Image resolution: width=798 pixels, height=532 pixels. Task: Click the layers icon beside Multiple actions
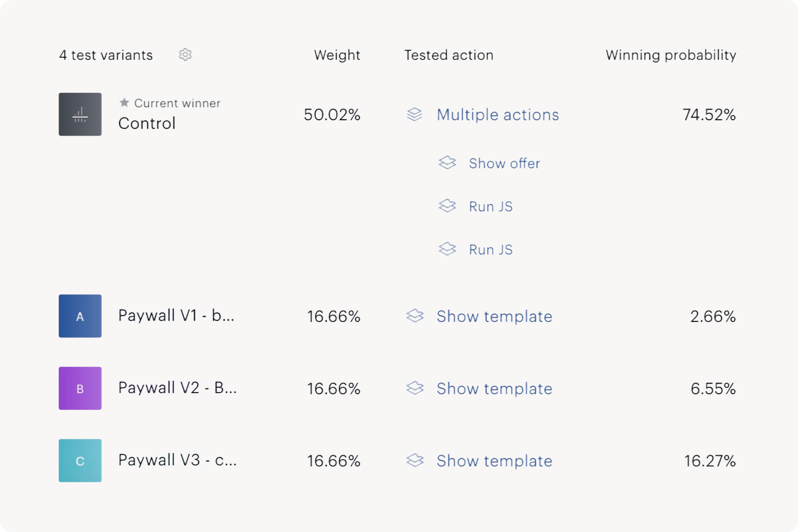click(x=414, y=114)
